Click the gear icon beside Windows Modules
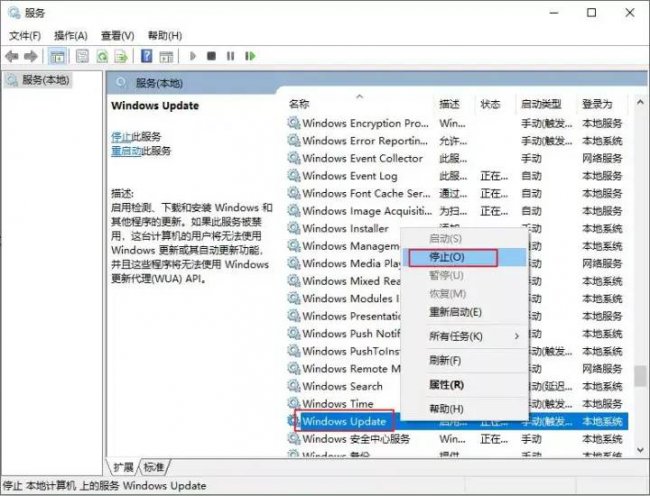 click(294, 298)
